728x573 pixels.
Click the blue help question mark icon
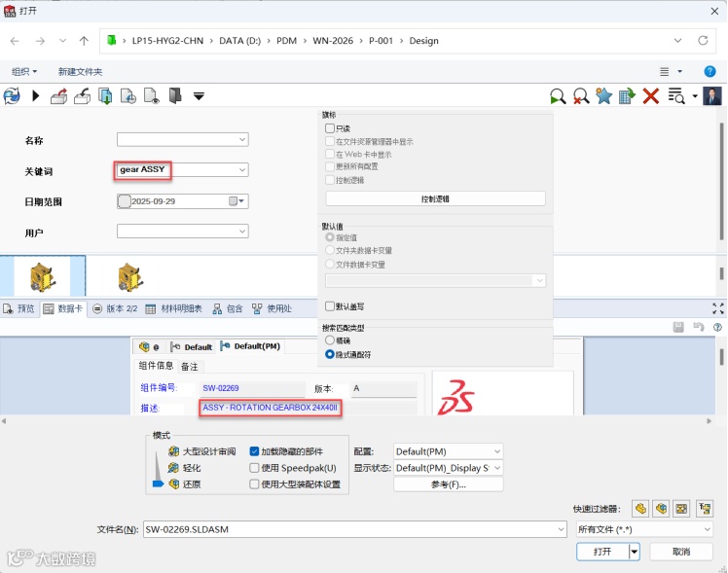pyautogui.click(x=710, y=71)
